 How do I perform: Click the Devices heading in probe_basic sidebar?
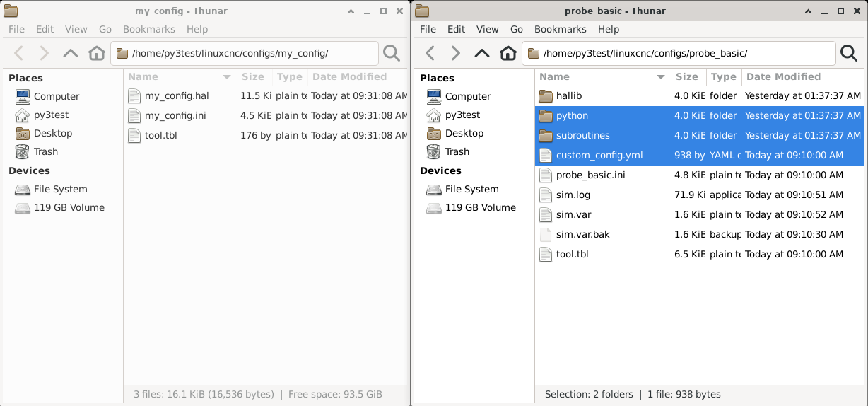pos(440,170)
